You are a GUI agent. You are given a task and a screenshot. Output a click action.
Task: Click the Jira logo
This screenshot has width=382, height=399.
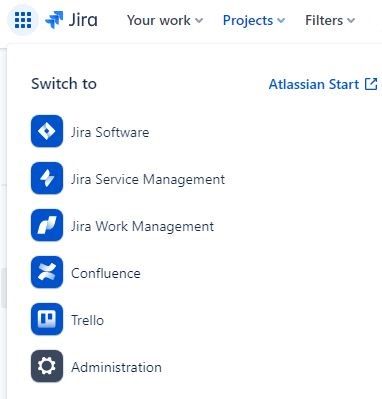click(x=71, y=20)
